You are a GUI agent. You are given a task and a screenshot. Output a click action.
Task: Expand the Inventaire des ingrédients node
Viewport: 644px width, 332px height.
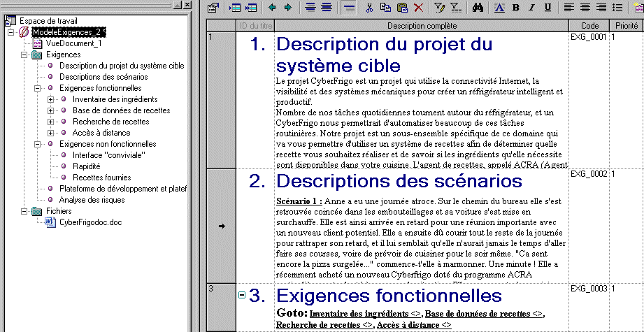(50, 99)
